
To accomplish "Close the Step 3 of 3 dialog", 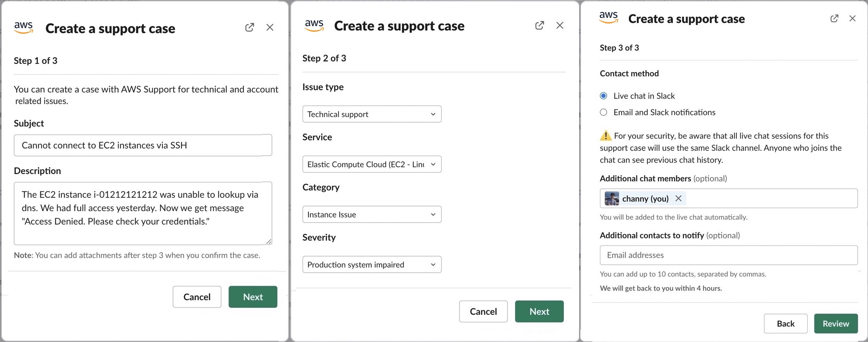I will point(852,19).
